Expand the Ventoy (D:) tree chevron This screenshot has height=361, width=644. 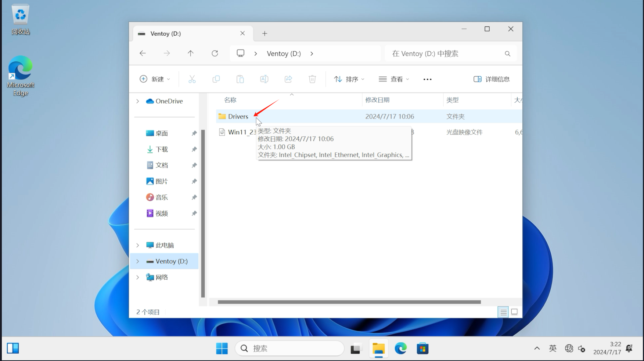point(138,261)
